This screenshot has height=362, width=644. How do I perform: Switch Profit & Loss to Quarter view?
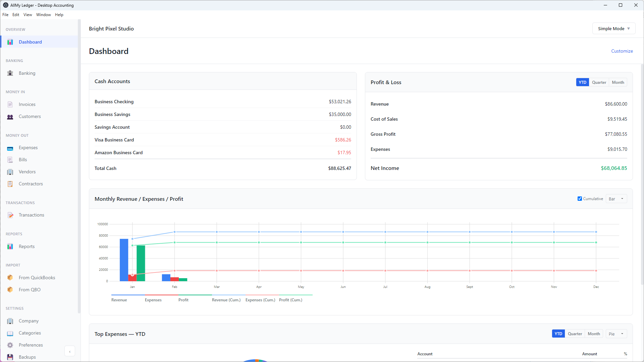coord(599,82)
